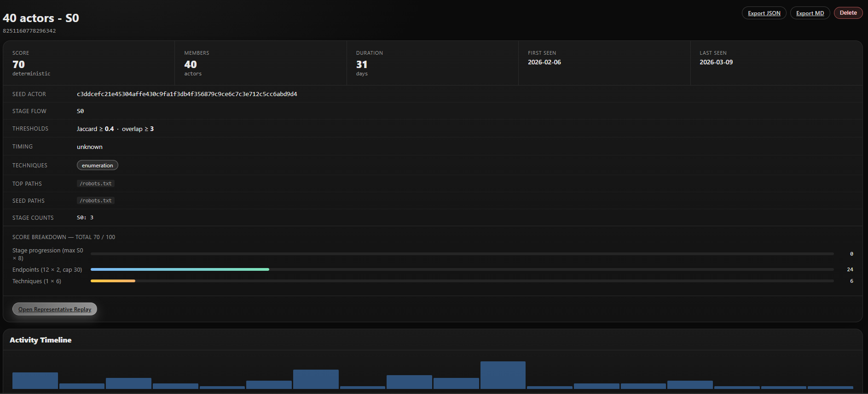Click the Duration 31 days card

click(x=432, y=63)
